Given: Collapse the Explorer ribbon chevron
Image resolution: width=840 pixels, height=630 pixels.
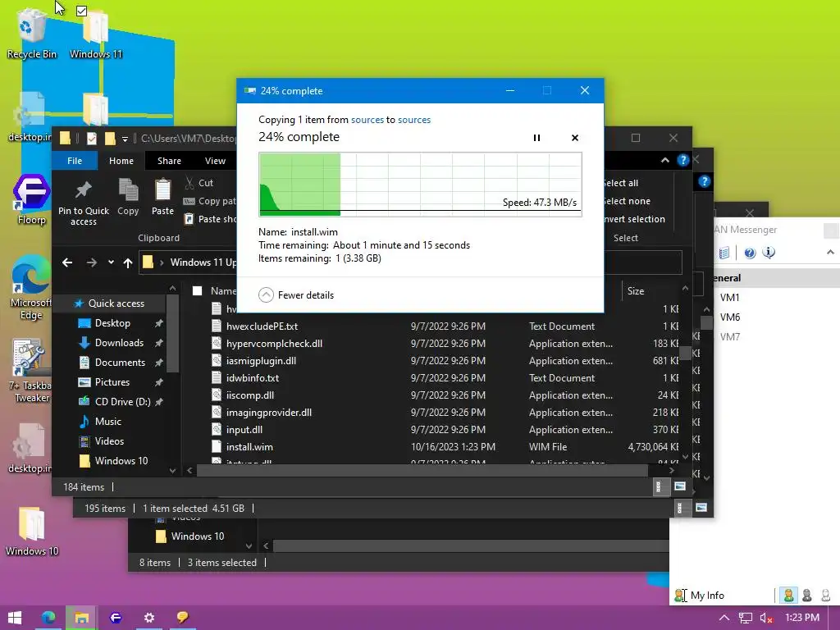Looking at the screenshot, I should click(x=664, y=160).
